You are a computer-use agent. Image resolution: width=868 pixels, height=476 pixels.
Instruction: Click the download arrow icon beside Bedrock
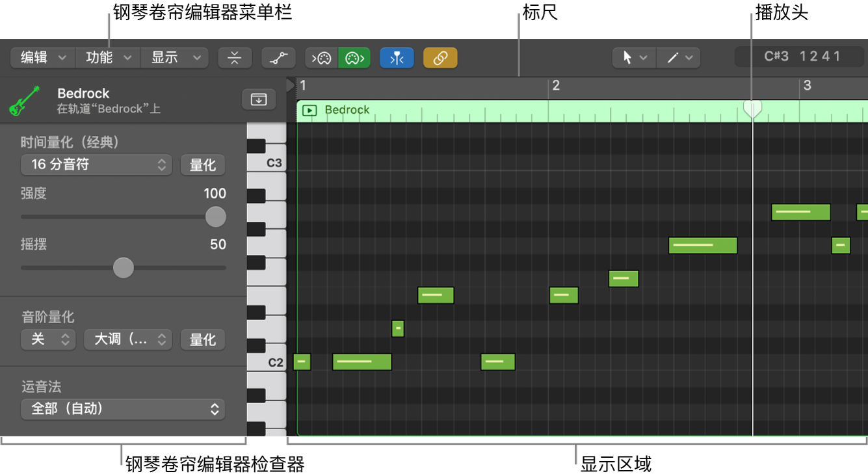coord(259,99)
